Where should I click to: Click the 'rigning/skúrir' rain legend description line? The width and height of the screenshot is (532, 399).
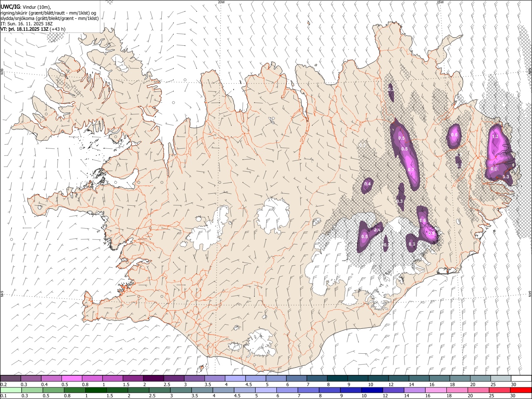[48, 12]
